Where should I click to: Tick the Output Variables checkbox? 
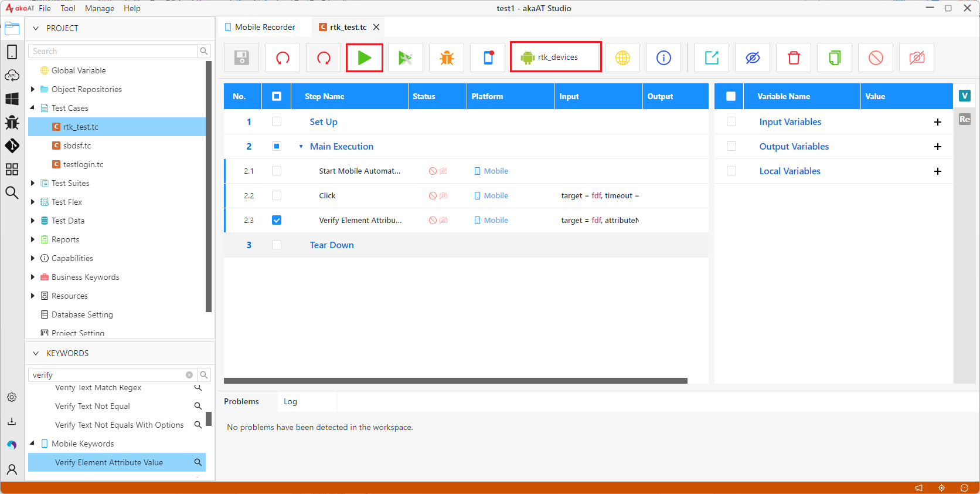[731, 146]
